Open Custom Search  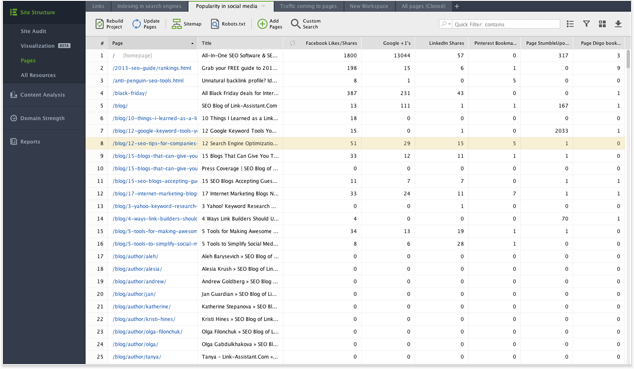coord(306,24)
